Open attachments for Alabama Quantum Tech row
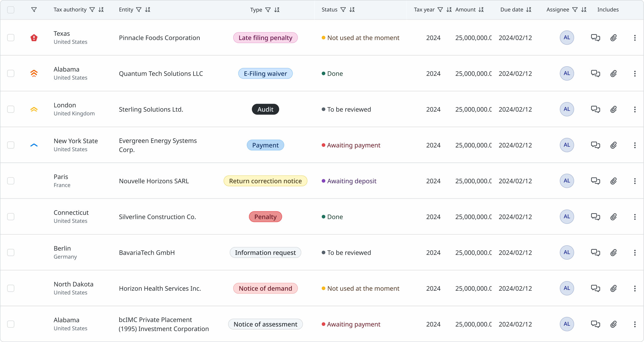 [614, 73]
